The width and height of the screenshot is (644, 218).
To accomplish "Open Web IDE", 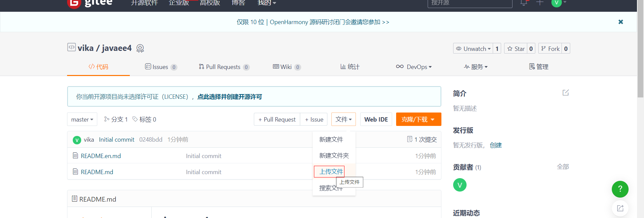I will tap(376, 119).
